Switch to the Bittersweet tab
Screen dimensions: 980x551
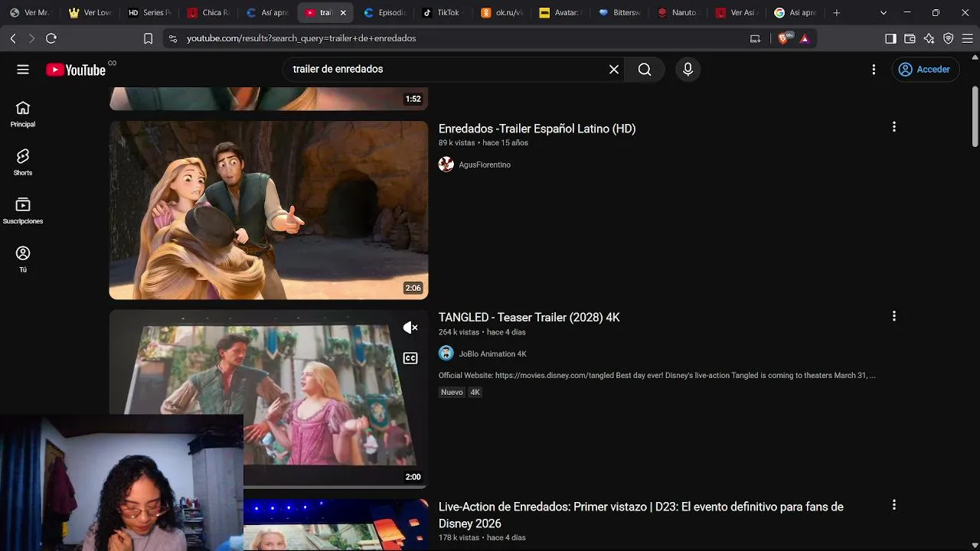(x=621, y=13)
